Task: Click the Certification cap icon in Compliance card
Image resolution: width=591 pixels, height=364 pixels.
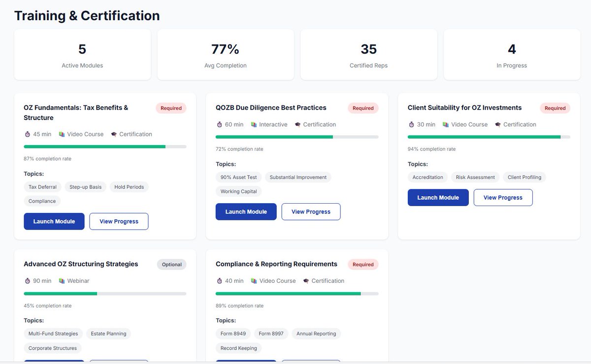Action: tap(306, 281)
